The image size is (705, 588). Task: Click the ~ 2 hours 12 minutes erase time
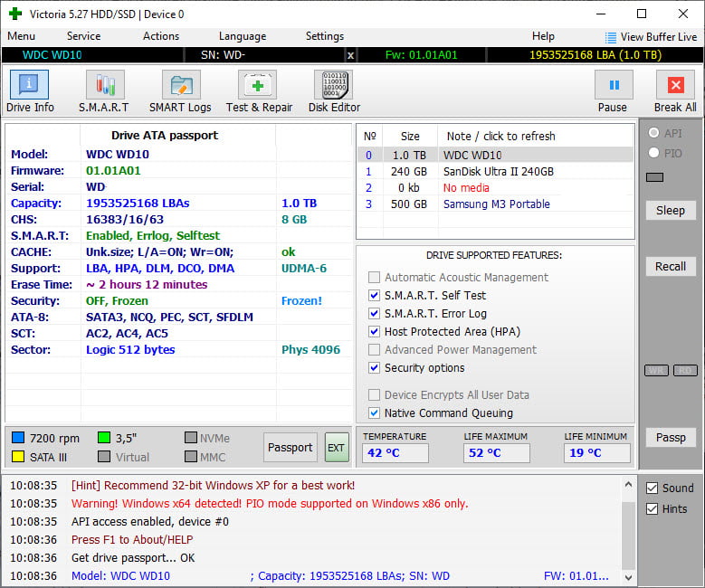(x=147, y=285)
